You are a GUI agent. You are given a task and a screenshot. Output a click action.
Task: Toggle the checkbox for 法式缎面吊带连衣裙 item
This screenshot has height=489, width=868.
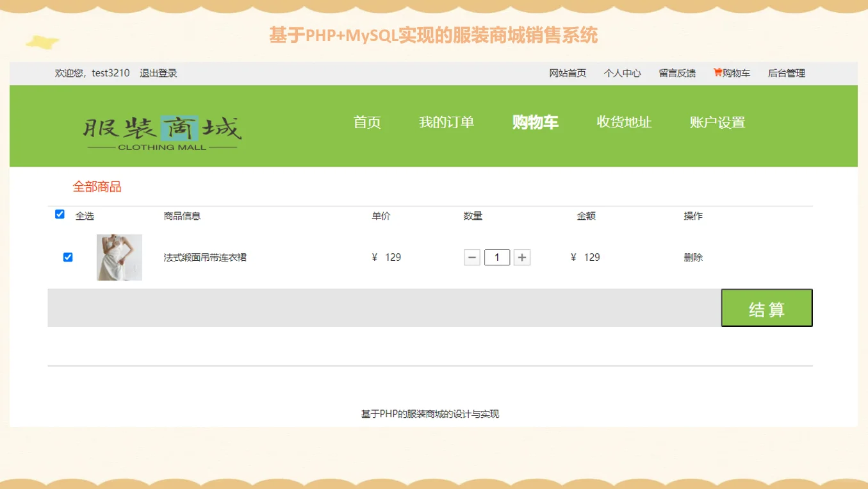[67, 257]
